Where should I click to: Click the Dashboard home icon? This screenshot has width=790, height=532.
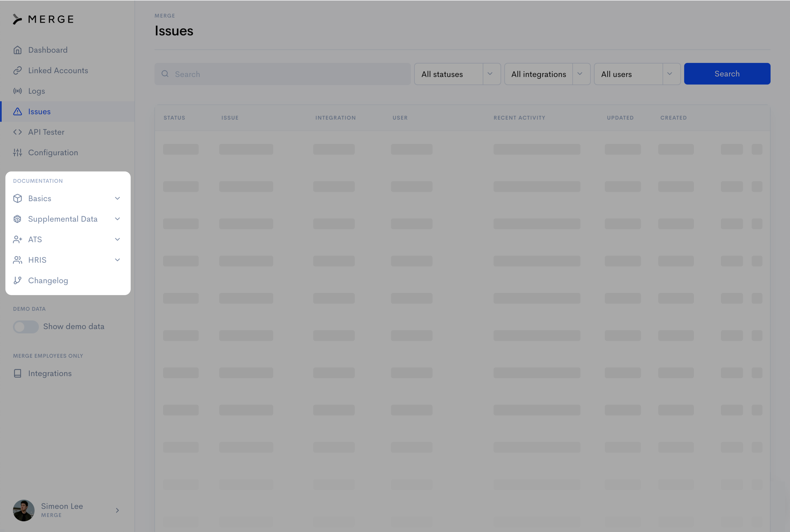point(18,50)
